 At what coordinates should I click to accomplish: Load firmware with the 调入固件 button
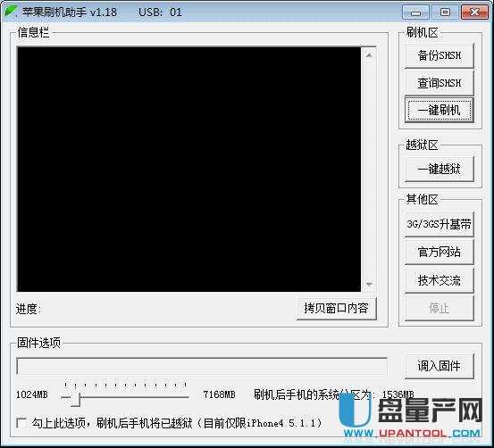pyautogui.click(x=440, y=366)
